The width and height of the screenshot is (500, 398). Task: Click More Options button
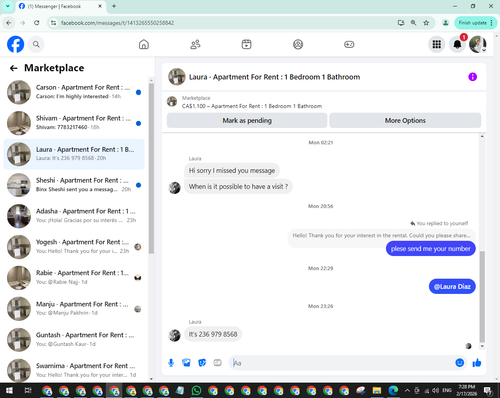pyautogui.click(x=405, y=120)
